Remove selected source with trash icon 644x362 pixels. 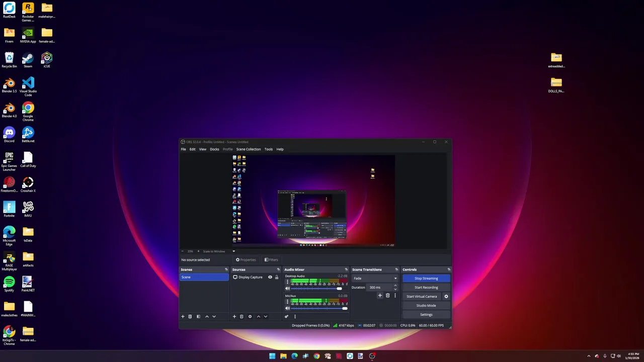click(242, 317)
